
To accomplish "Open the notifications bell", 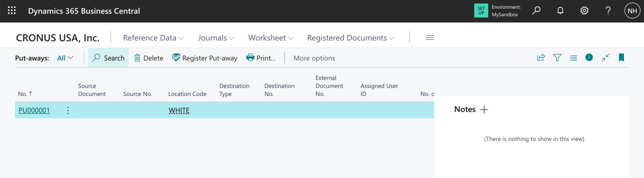I will (560, 11).
